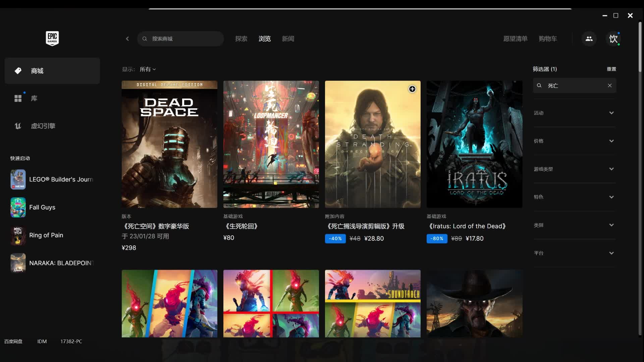Click the library icon
The width and height of the screenshot is (644, 362).
point(18,98)
